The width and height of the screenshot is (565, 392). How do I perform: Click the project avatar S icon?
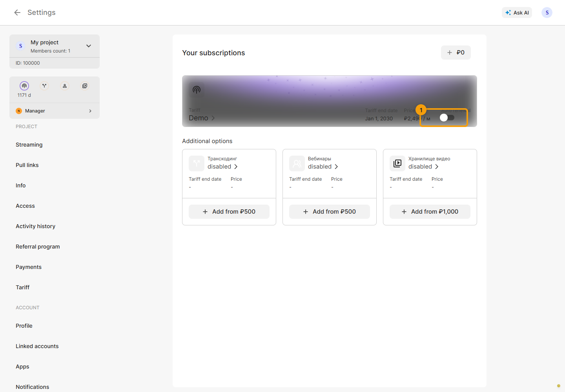[x=21, y=46]
